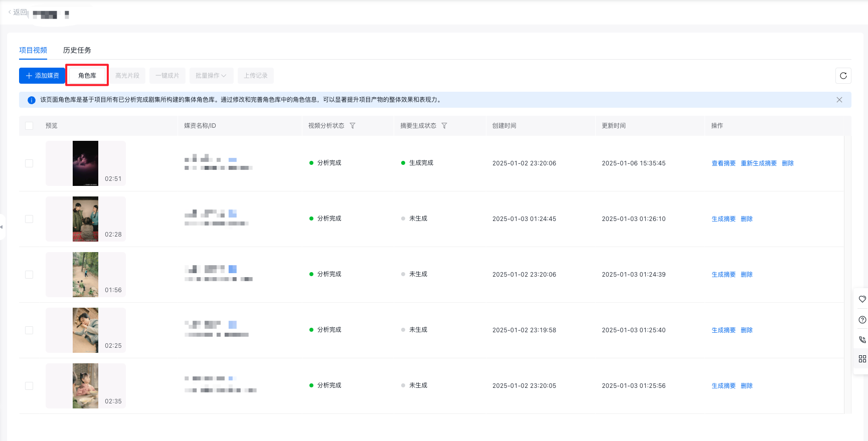Click the plus icon on 添加媒资 button

[x=29, y=76]
